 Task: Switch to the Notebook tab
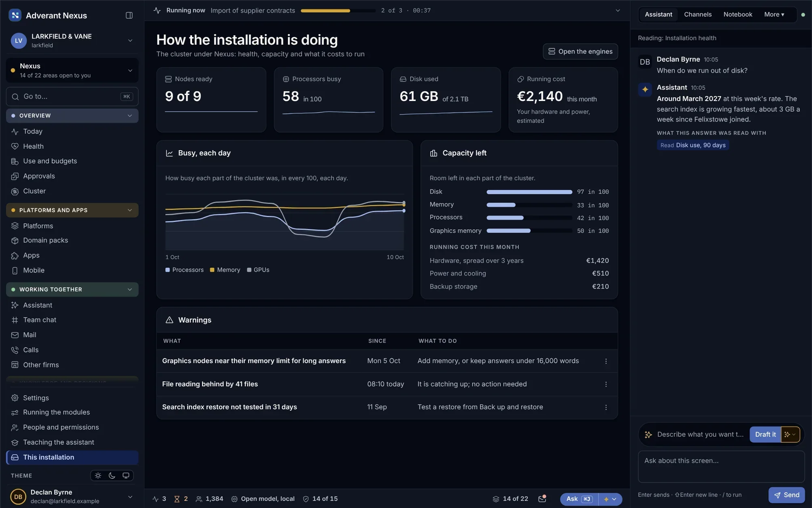(x=738, y=15)
